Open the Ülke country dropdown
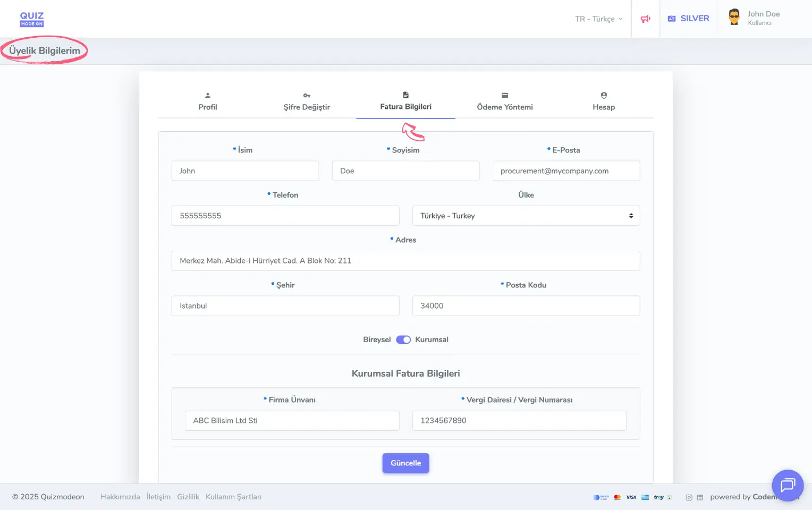812x510 pixels. 526,216
